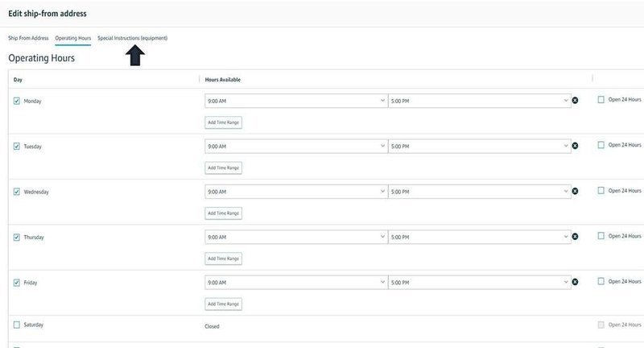Screen dimensions: 644x348
Task: Open Tuesday's 5:00 PM end time dropdown
Action: [479, 146]
